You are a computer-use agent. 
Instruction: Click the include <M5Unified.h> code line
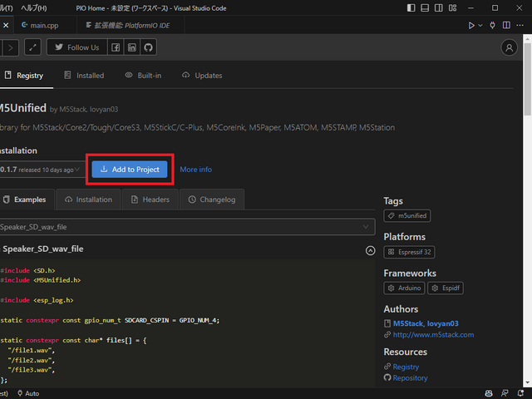[41, 280]
